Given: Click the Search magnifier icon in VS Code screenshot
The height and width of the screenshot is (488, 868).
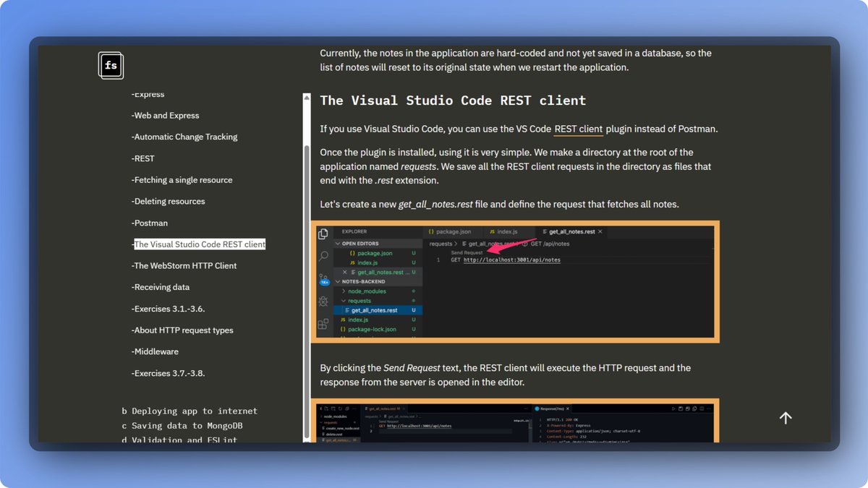Looking at the screenshot, I should pos(323,256).
